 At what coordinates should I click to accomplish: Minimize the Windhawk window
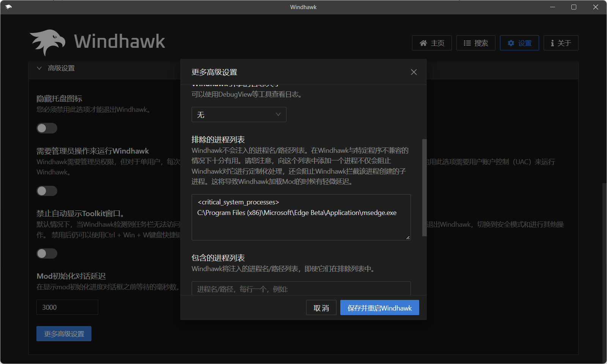(x=552, y=7)
